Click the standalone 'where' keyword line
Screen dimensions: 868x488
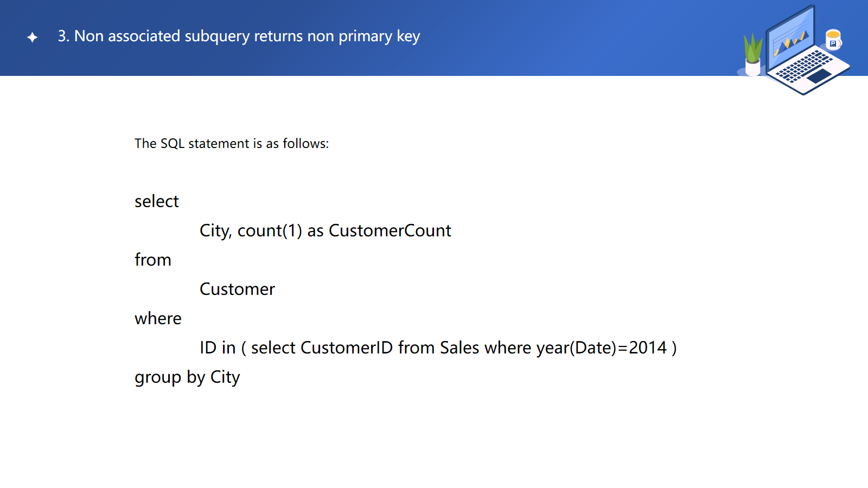click(x=158, y=319)
